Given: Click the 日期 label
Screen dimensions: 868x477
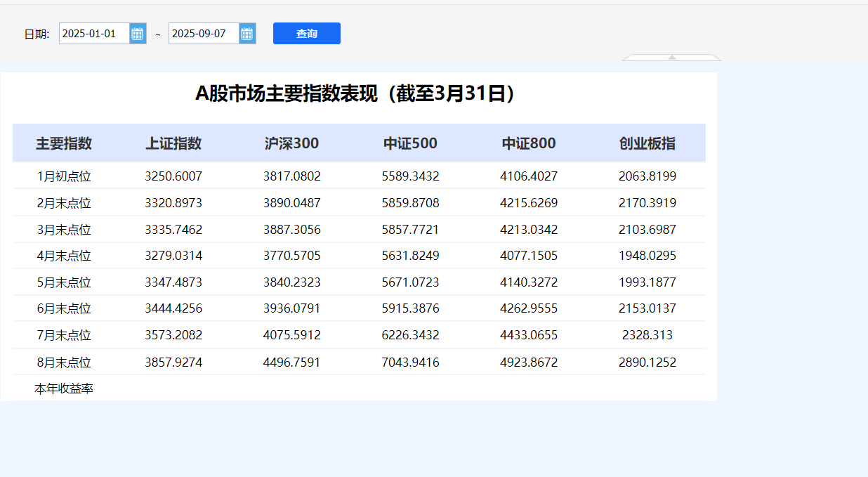Looking at the screenshot, I should click(37, 34).
